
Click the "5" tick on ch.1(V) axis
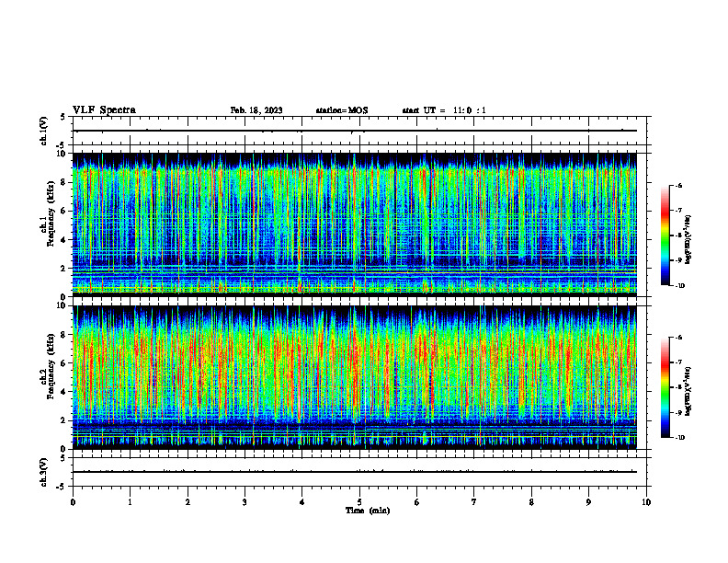pyautogui.click(x=63, y=117)
